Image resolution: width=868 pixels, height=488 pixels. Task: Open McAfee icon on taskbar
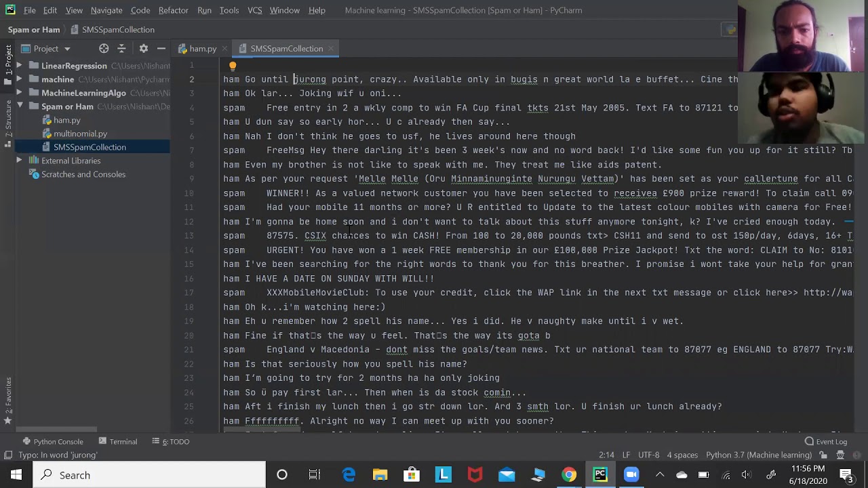click(x=475, y=475)
